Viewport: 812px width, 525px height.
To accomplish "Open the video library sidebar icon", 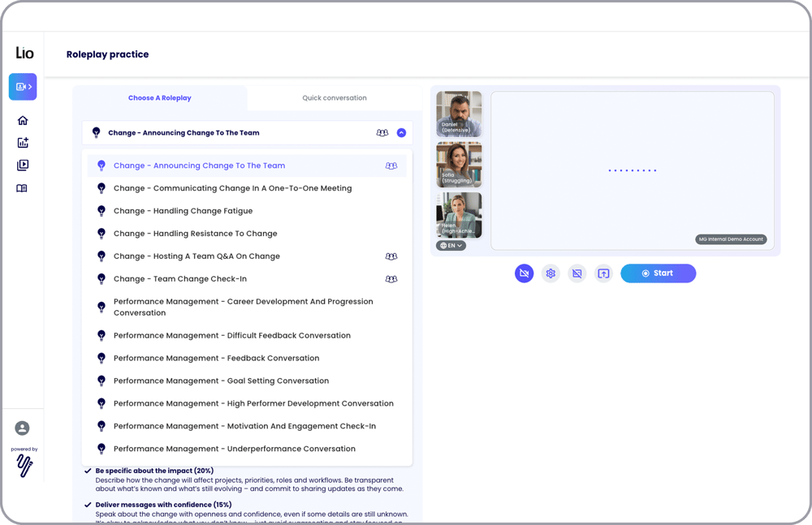I will click(x=23, y=166).
